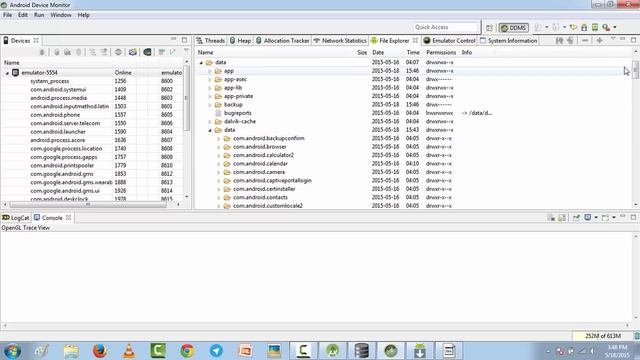Open Google Chrome from the taskbar
Screen dimensions: 640x360
coord(187,351)
